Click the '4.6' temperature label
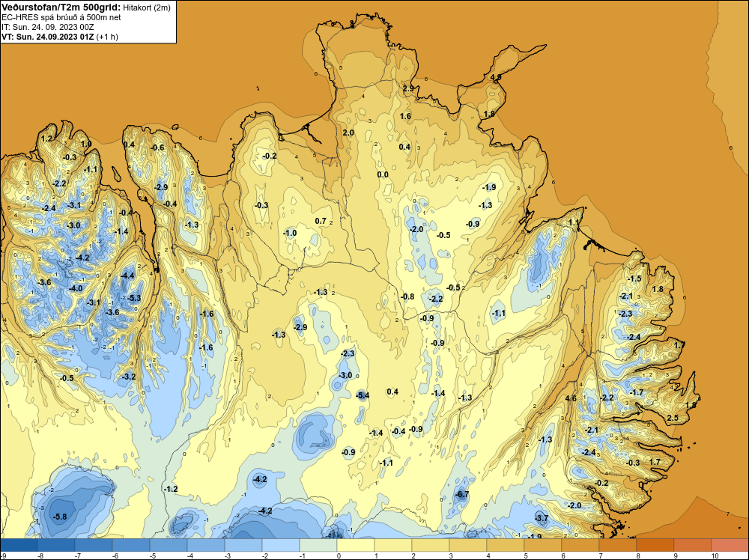Image resolution: width=749 pixels, height=560 pixels. click(570, 398)
